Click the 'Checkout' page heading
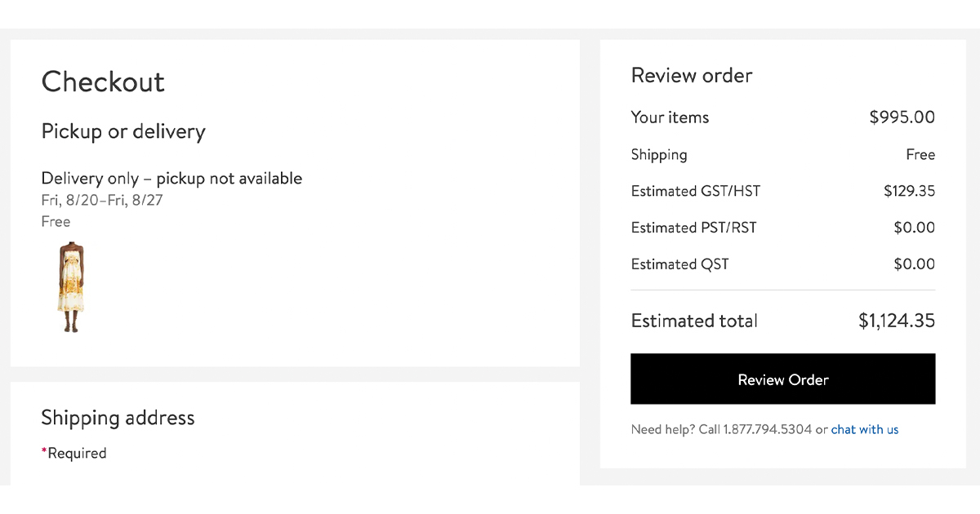This screenshot has height=514, width=980. tap(103, 82)
